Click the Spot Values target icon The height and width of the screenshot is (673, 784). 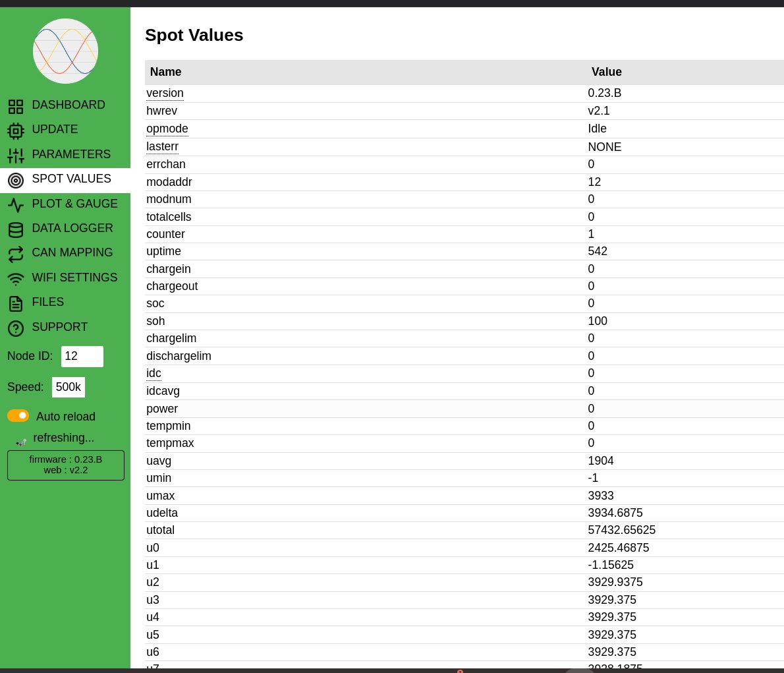coord(16,180)
